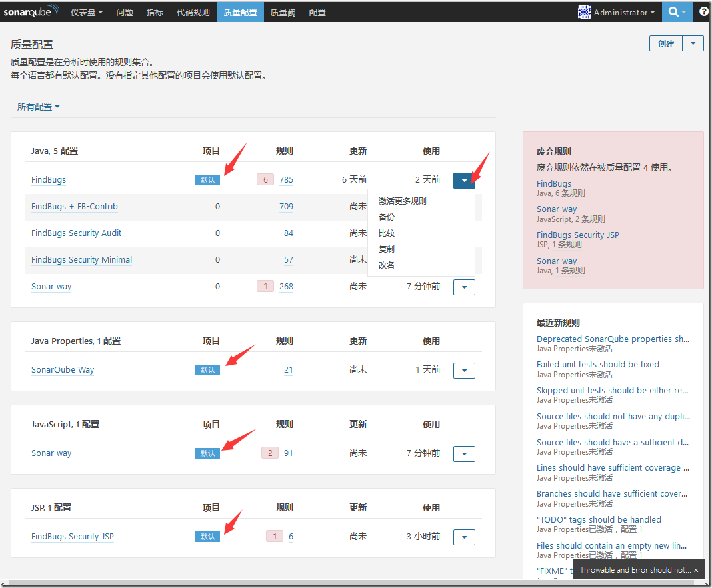
Task: Click the deprecated count 6 badge for FindBugs
Action: [x=265, y=180]
